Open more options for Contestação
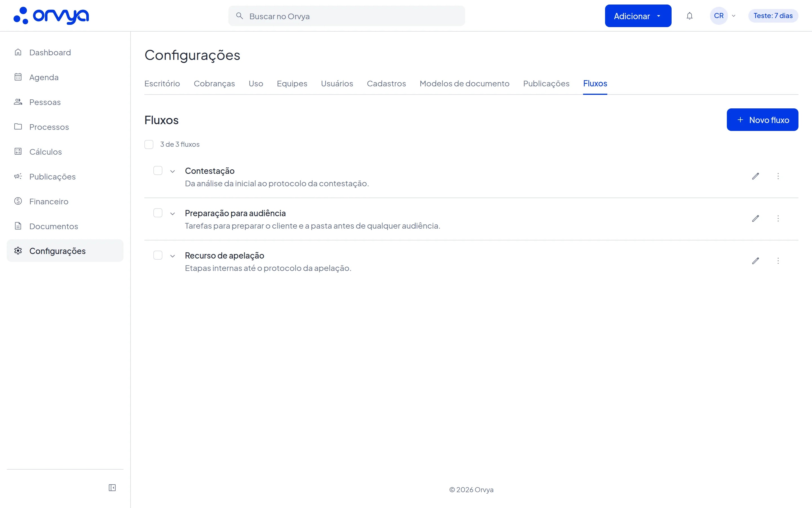 (778, 176)
